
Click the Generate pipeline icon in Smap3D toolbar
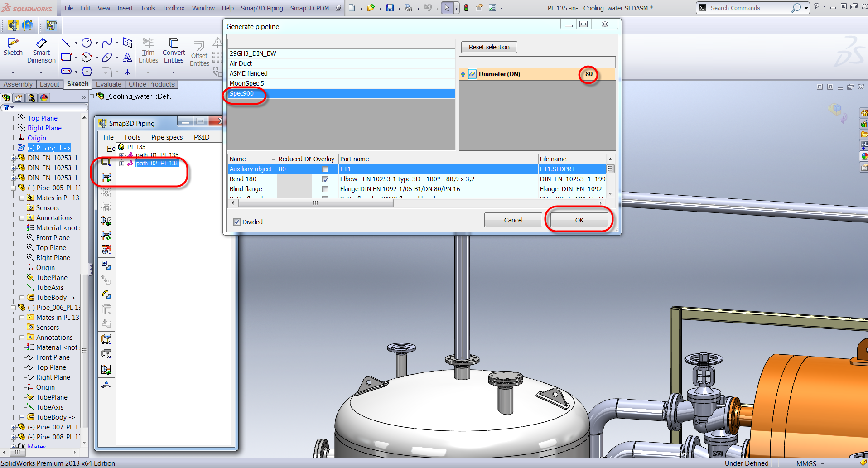[x=106, y=177]
